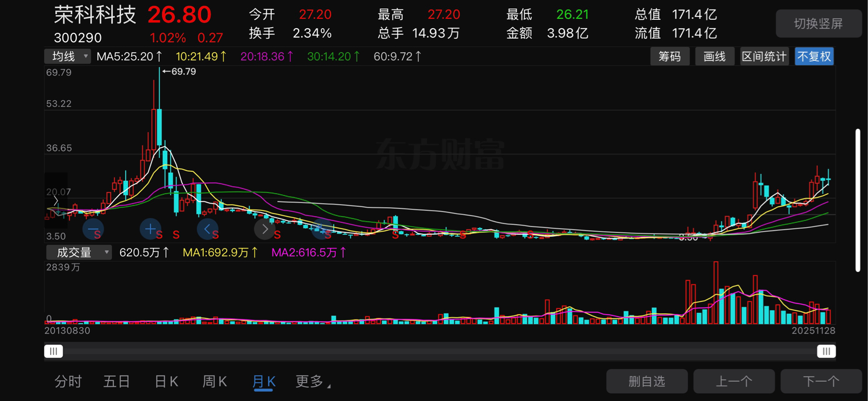Click the 69.79 peak price marker
868x401 pixels.
(179, 72)
